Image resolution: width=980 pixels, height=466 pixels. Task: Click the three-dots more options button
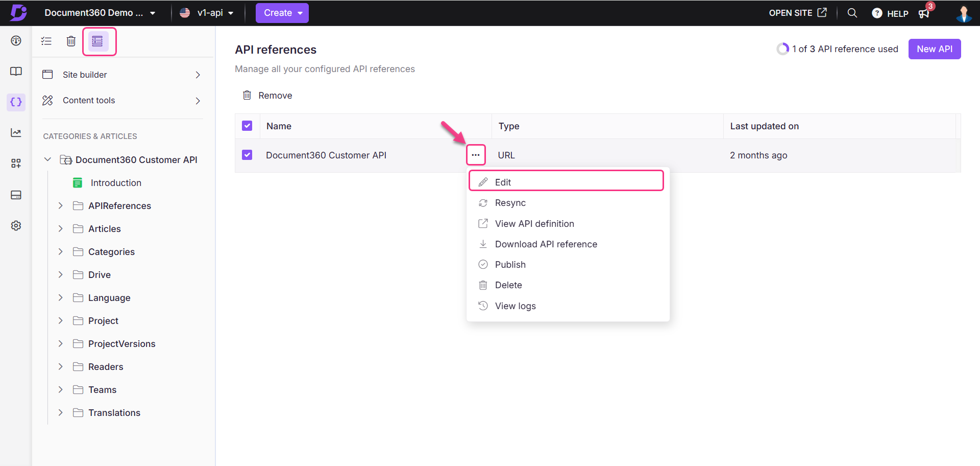click(x=476, y=155)
